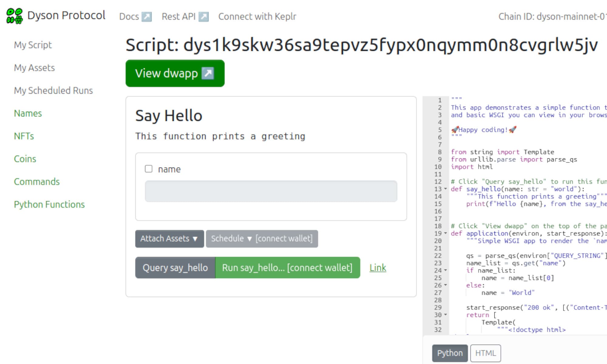Collapse the application function fold at line 19
This screenshot has height=364, width=607.
(446, 233)
